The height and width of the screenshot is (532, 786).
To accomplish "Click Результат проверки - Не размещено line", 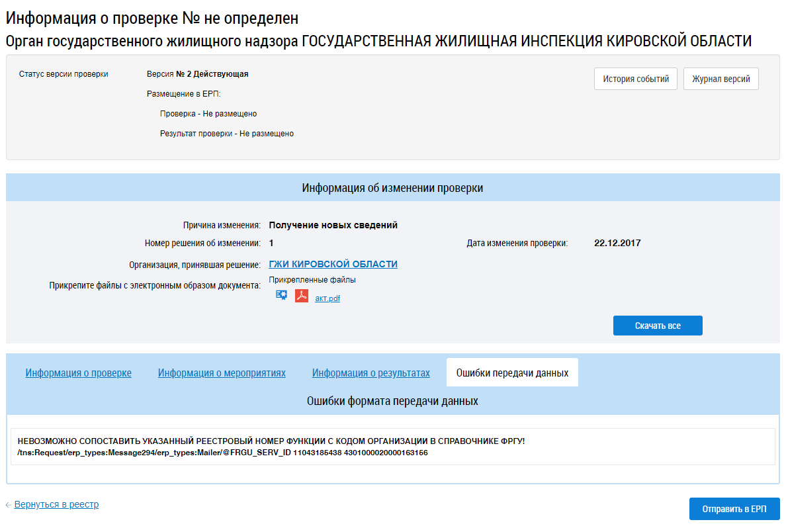I will click(226, 134).
